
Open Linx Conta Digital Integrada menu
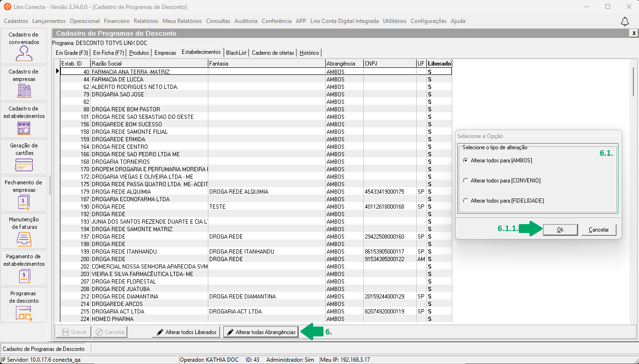(345, 21)
